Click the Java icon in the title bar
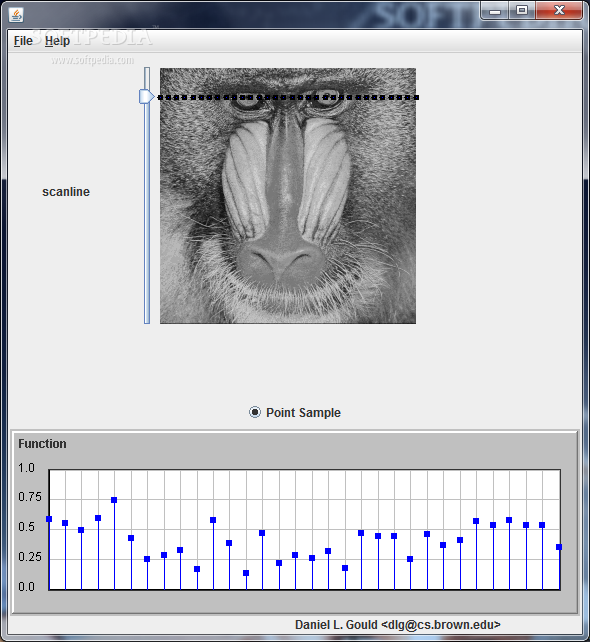 16,15
